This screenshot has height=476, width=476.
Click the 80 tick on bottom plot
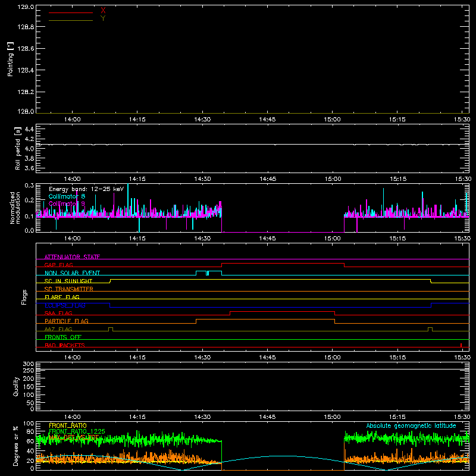pos(30,431)
